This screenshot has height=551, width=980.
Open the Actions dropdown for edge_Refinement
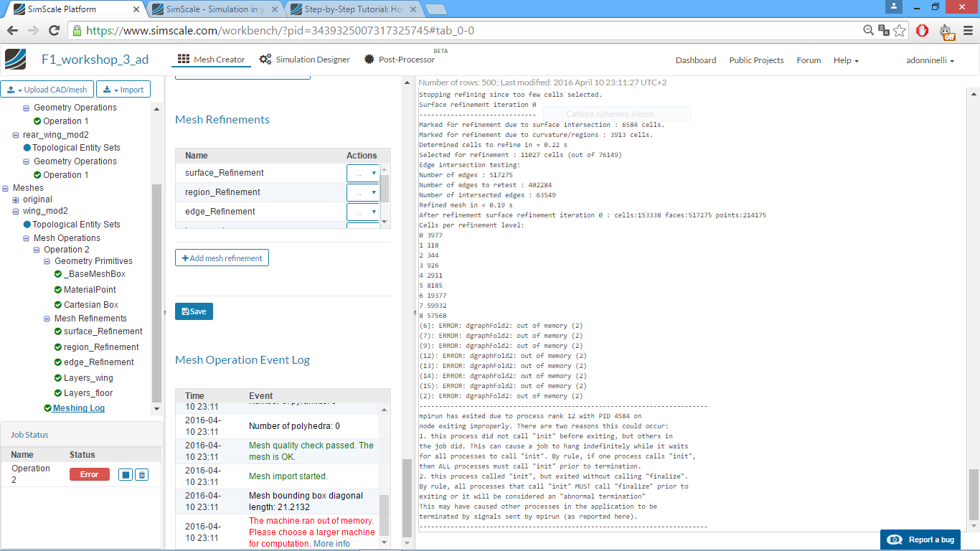click(x=362, y=212)
